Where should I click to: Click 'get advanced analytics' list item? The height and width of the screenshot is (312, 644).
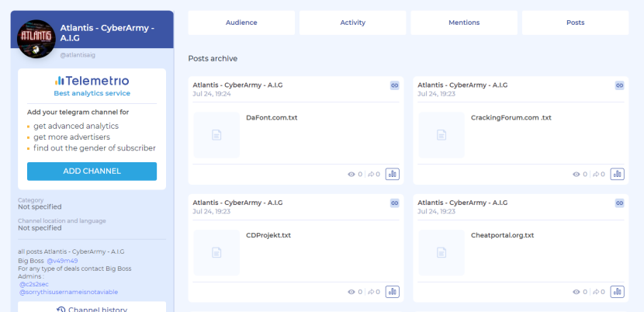pos(76,127)
